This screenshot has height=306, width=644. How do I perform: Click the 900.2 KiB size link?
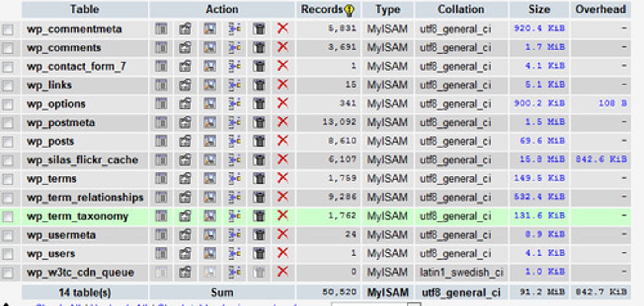539,104
